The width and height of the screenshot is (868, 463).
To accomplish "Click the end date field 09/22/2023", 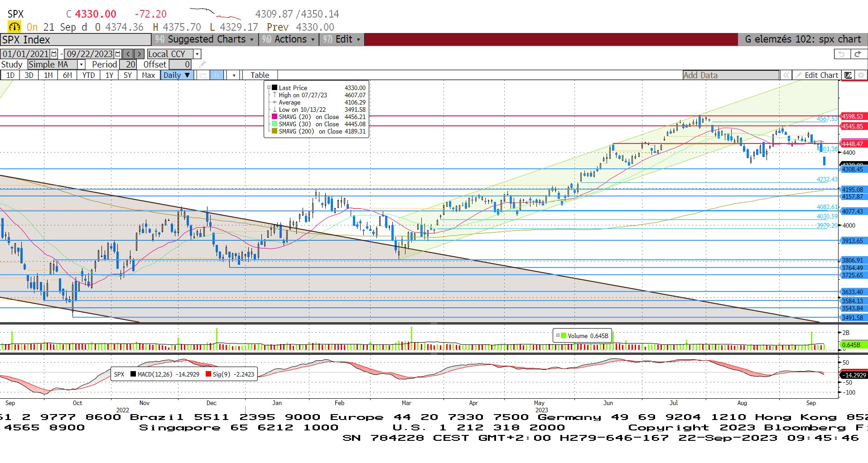I will click(x=89, y=54).
